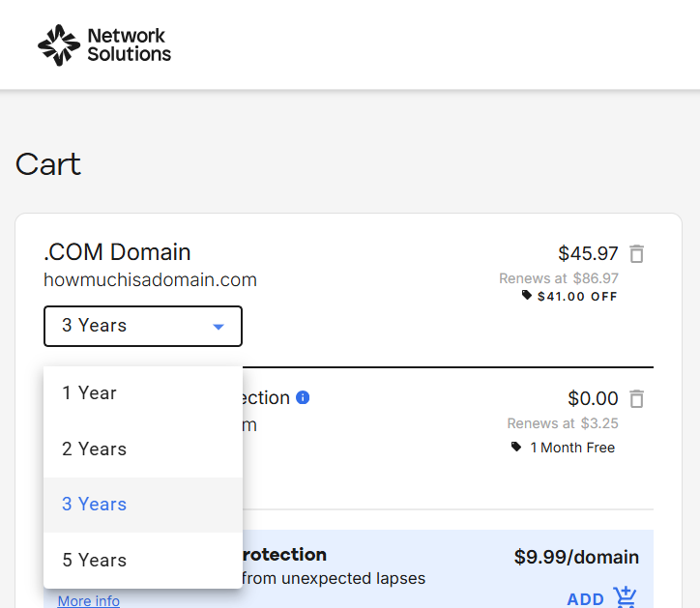Screen dimensions: 700x608
Task: Select the 1 Year option
Action: pyautogui.click(x=90, y=393)
